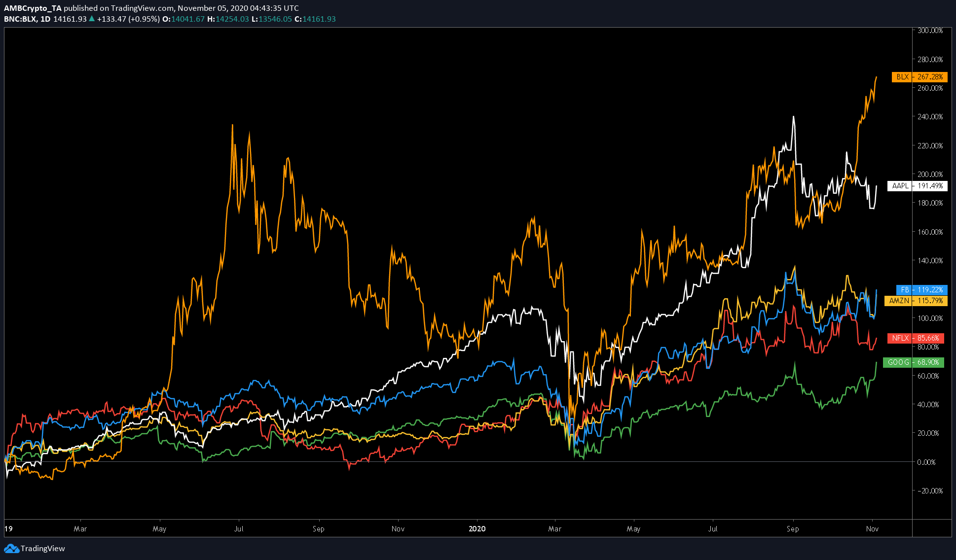This screenshot has width=956, height=560.
Task: Click the 19 year label on time axis
Action: tap(8, 529)
